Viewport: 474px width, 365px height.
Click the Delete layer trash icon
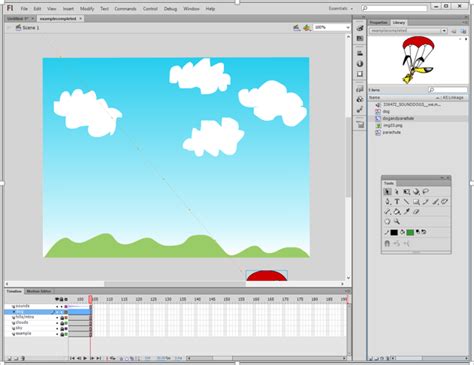23,358
